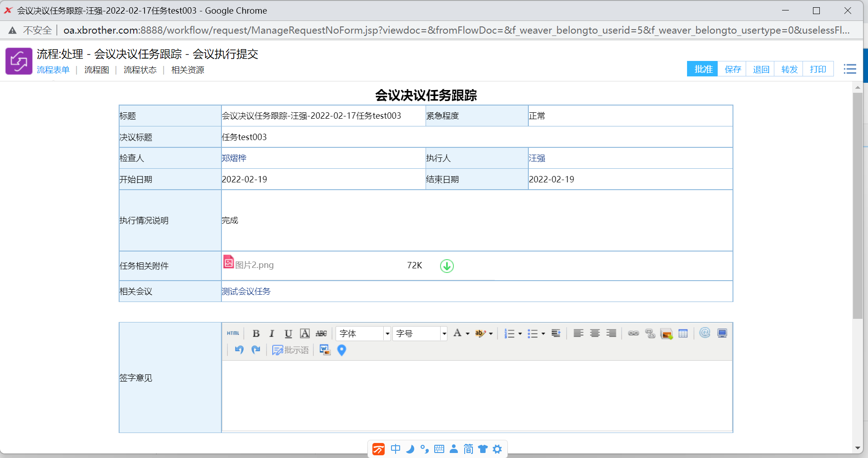
Task: Click the insert hyperlink icon
Action: [x=633, y=333]
